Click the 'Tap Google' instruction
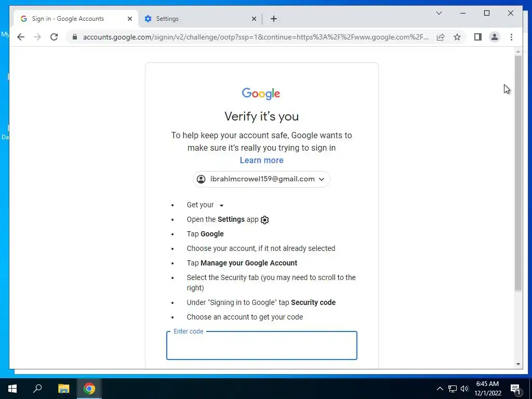This screenshot has height=399, width=532. (205, 234)
